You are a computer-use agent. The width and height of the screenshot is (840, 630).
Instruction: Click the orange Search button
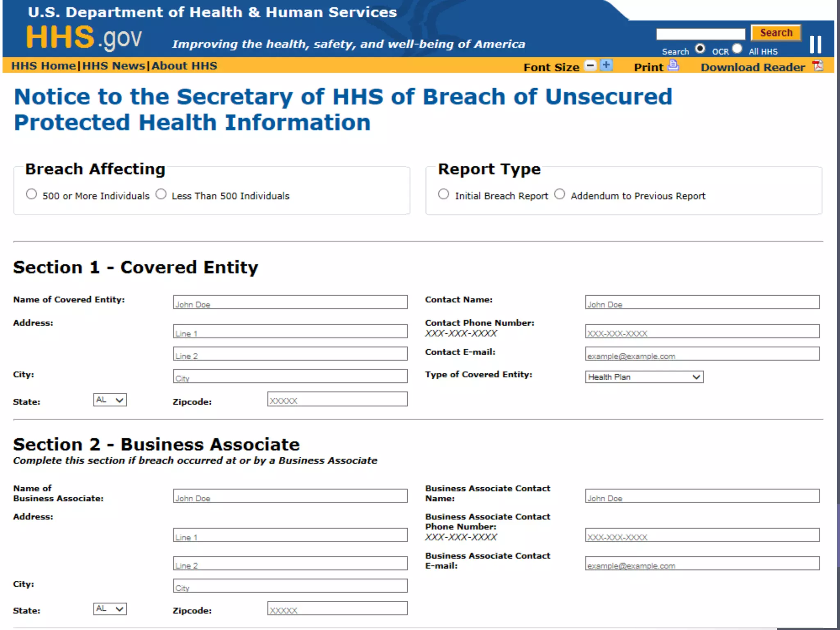pyautogui.click(x=776, y=33)
